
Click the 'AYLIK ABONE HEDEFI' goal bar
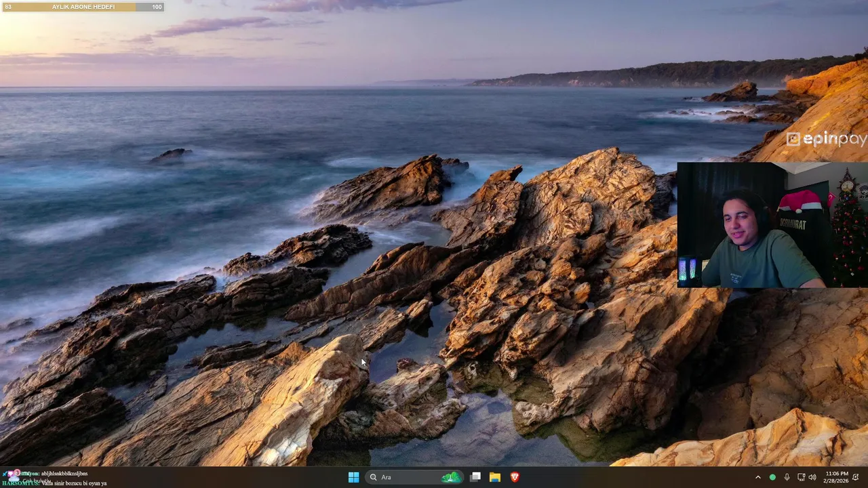(x=83, y=7)
